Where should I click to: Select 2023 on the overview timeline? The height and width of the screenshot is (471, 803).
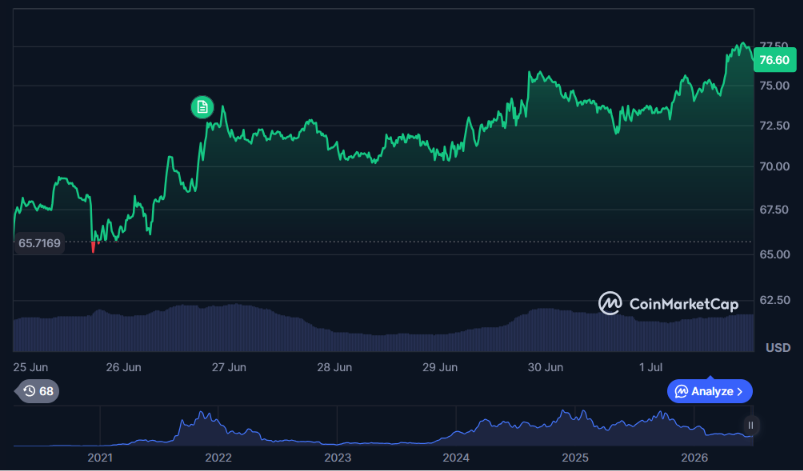point(337,457)
